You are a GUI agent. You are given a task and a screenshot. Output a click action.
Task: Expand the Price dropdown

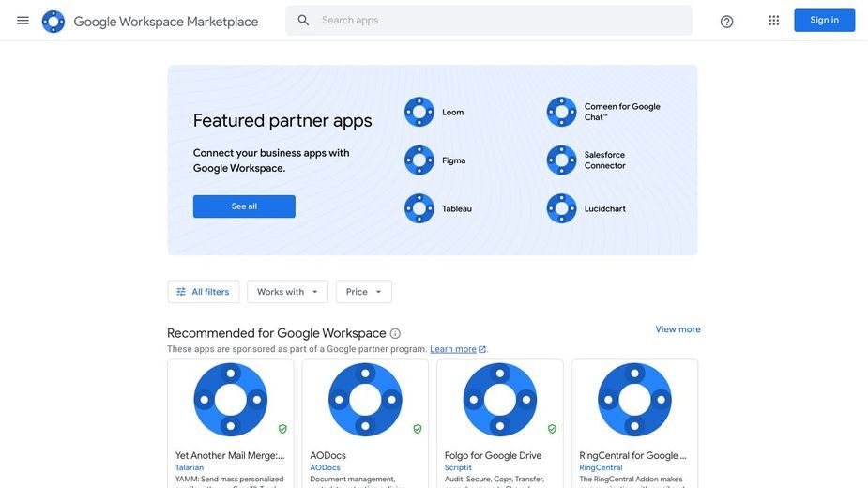pyautogui.click(x=364, y=292)
